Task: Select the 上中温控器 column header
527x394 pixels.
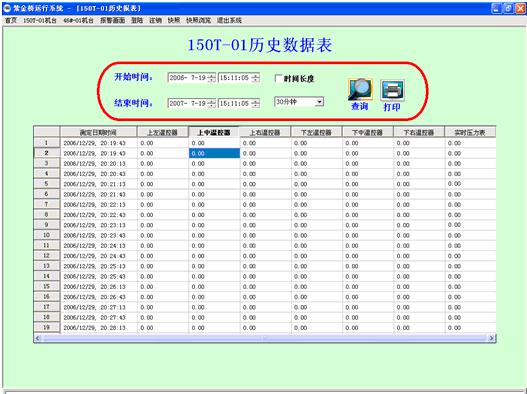Action: coord(214,132)
